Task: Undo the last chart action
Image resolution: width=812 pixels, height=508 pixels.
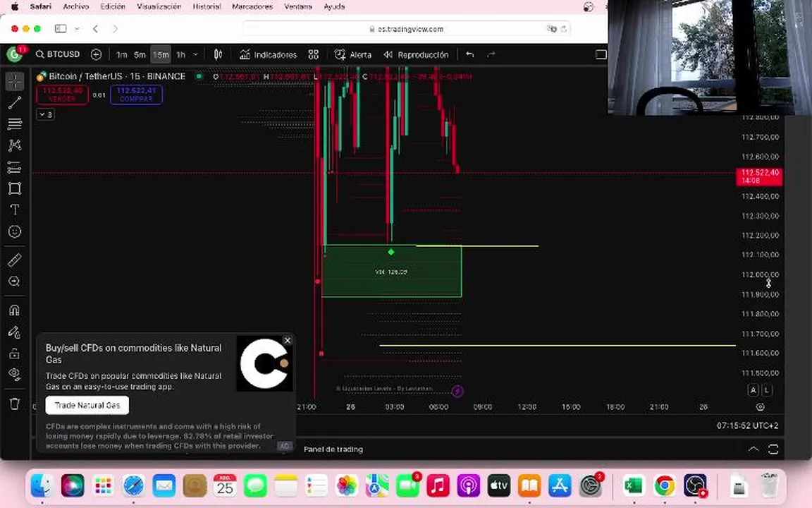Action: 469,54
